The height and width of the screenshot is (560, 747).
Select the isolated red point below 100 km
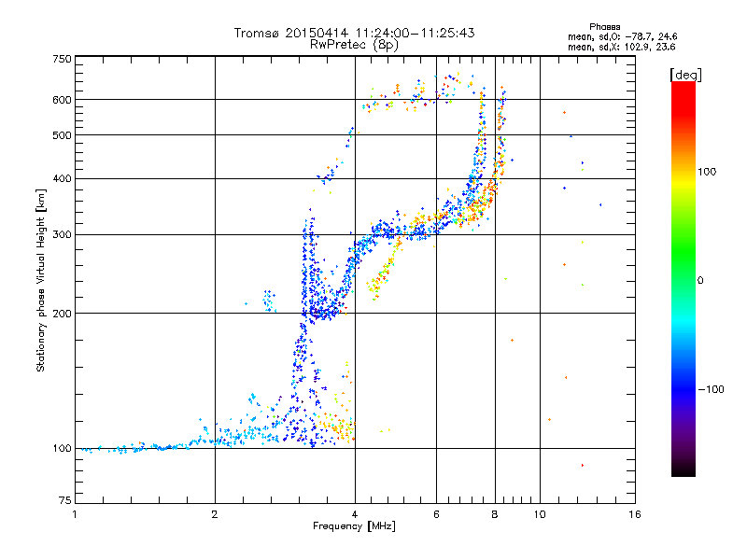[x=582, y=465]
